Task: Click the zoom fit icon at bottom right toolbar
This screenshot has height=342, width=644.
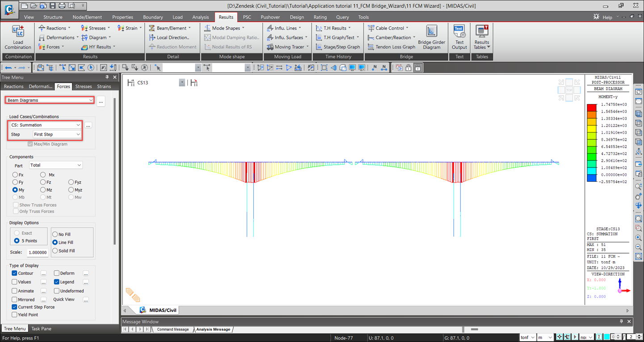Action: 639,256
